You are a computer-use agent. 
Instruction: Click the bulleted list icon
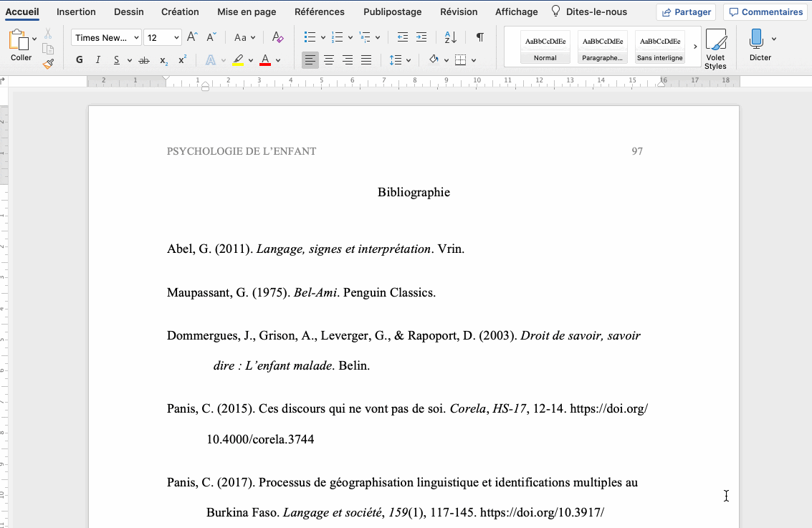(310, 37)
